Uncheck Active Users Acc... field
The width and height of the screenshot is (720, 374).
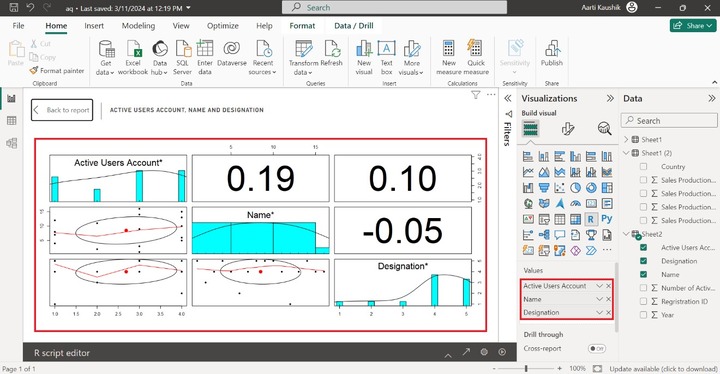[x=643, y=247]
